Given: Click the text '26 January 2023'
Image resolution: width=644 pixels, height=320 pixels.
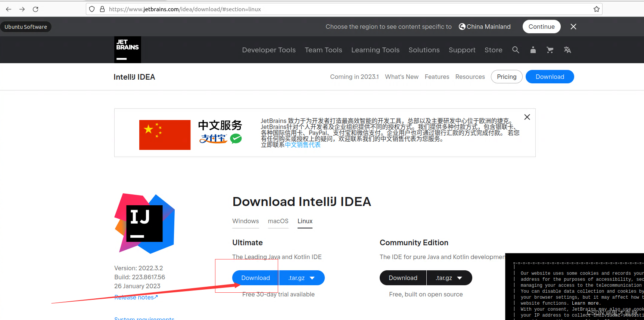Looking at the screenshot, I should pos(137,286).
